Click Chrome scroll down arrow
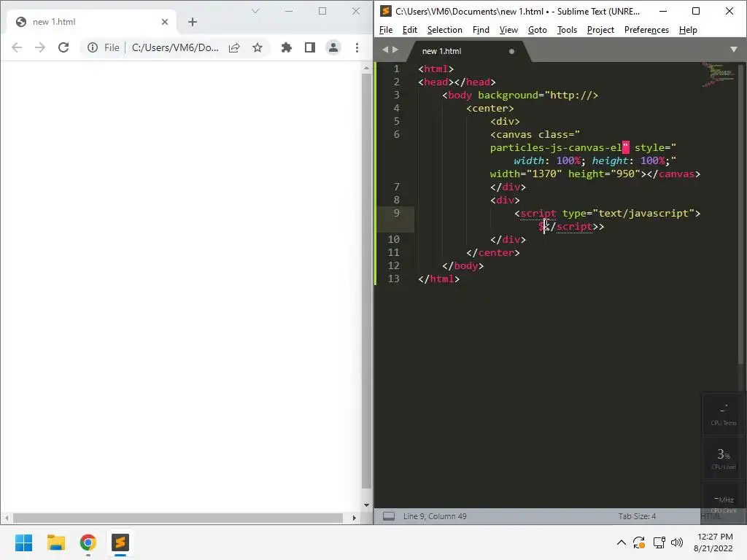 click(x=366, y=505)
